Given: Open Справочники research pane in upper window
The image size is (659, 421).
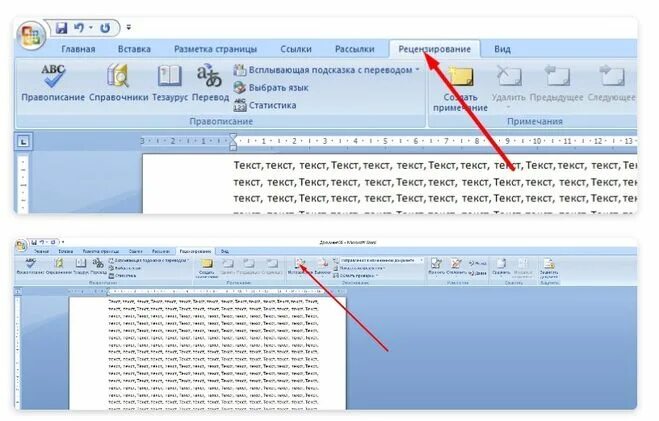Looking at the screenshot, I should tap(119, 82).
